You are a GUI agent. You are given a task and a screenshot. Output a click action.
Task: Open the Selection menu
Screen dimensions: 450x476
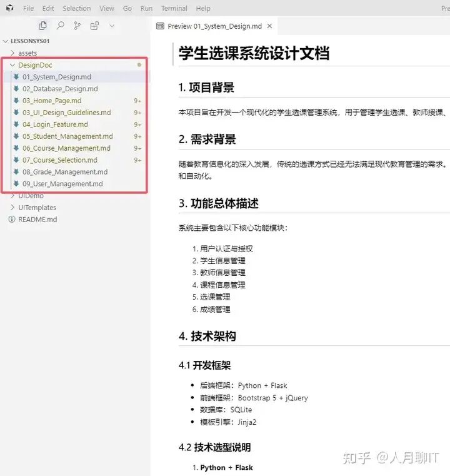pos(77,8)
